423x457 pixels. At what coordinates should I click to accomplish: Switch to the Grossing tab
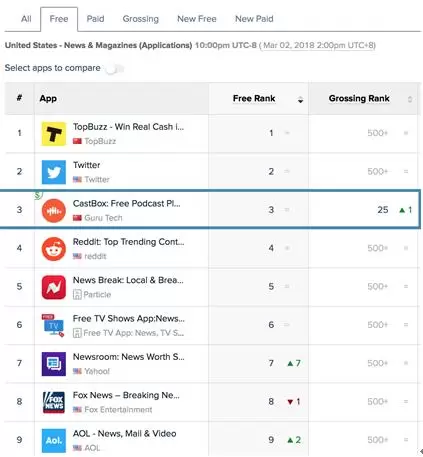[x=141, y=19]
